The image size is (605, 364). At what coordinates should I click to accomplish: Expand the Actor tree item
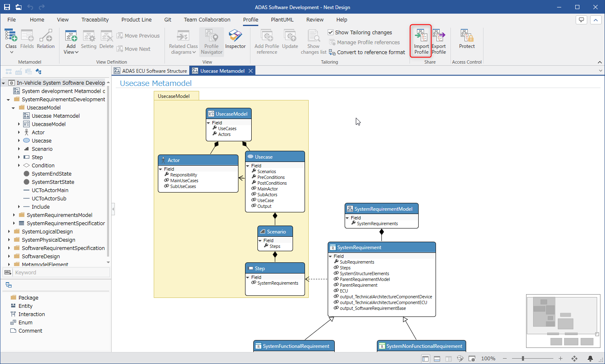click(x=19, y=133)
